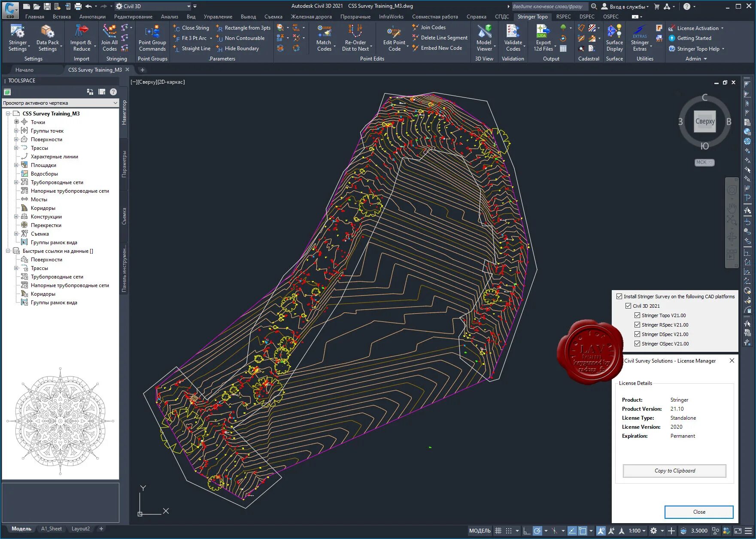Expand the Поверхности node under CSS Survey Training_M3
The image size is (756, 539).
click(16, 139)
